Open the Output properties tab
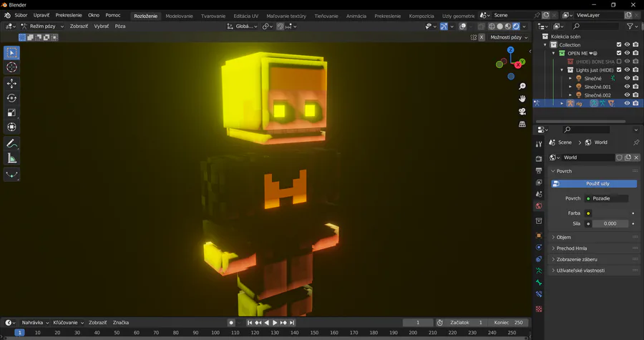The image size is (644, 340). pyautogui.click(x=539, y=170)
